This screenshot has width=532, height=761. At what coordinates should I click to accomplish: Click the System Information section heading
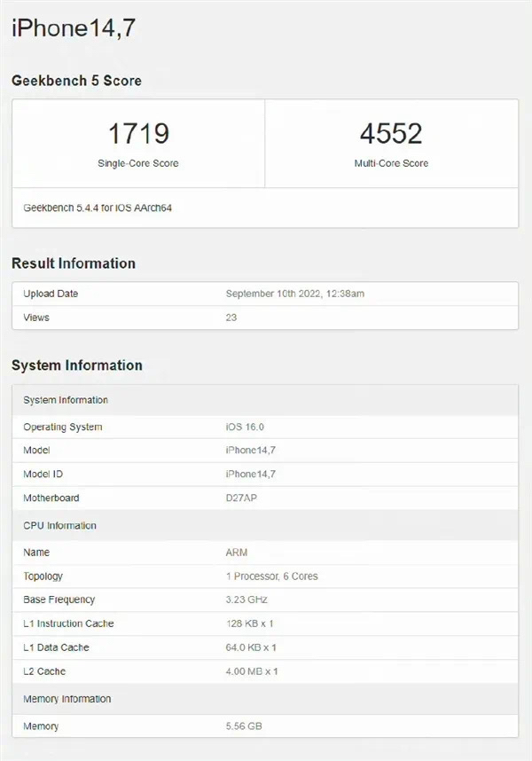(77, 365)
